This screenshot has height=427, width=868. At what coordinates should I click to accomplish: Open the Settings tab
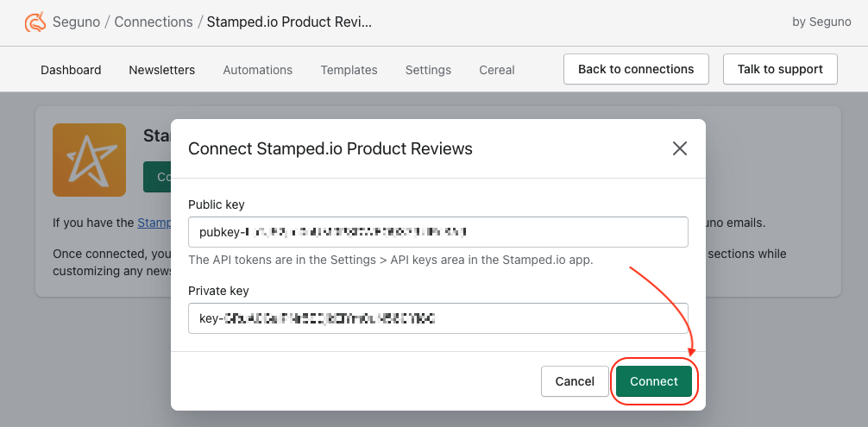(428, 70)
